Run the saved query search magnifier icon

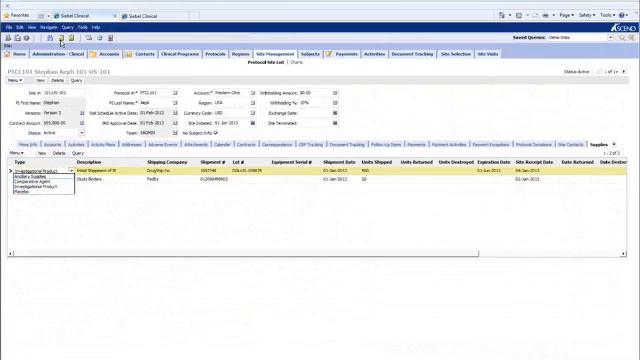tap(622, 38)
